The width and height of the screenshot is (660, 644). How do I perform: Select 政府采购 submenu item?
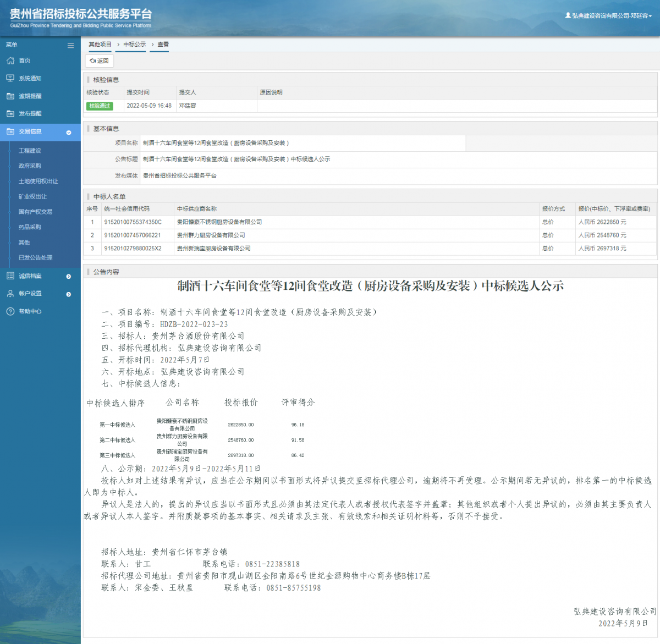[30, 166]
